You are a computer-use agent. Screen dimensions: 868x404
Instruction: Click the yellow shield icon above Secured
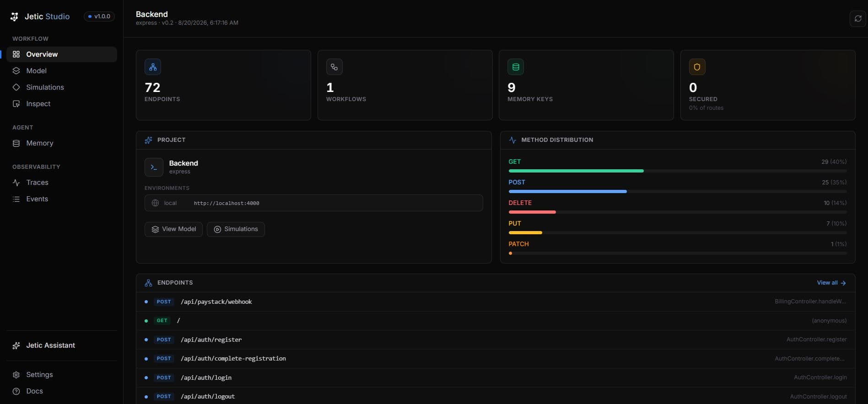coord(697,67)
